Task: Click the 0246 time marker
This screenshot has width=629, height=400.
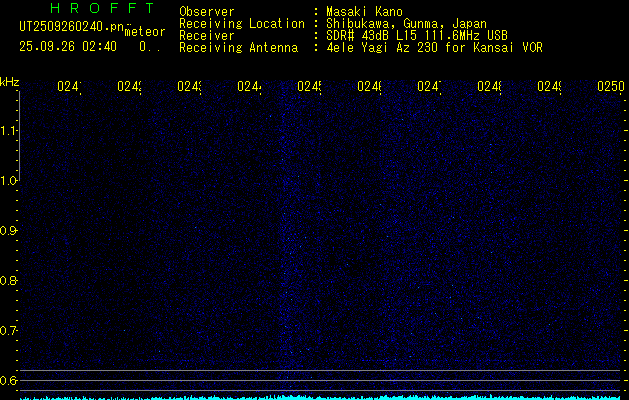Action: point(369,86)
